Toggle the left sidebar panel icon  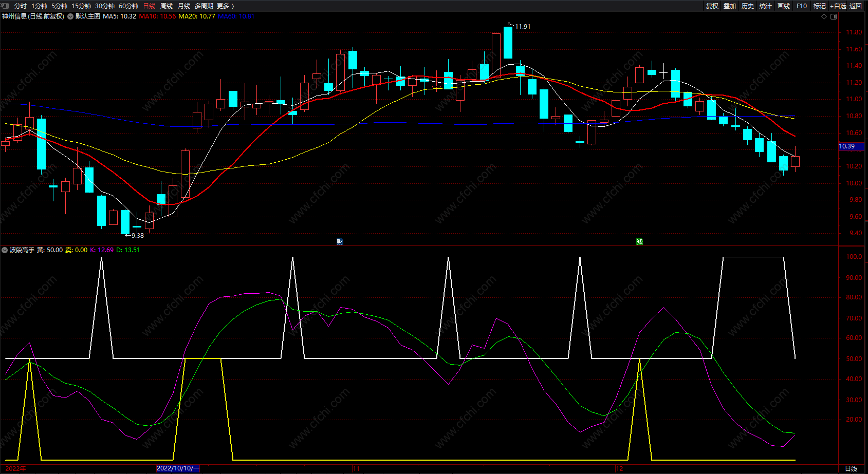[x=5, y=6]
